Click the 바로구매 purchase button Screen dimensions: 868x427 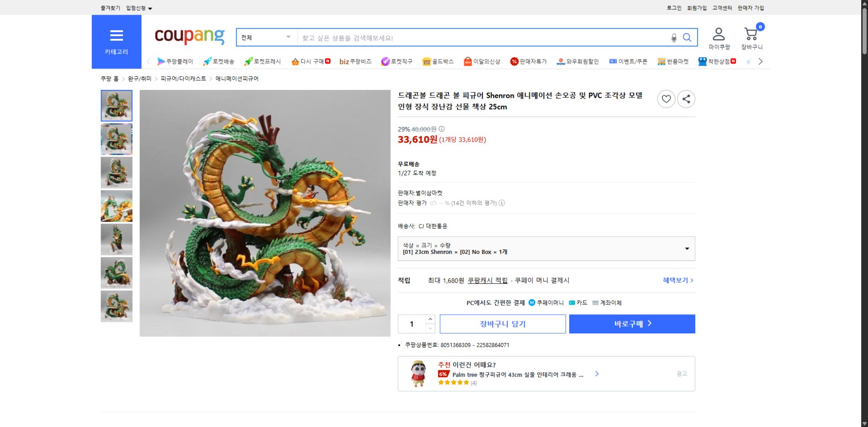(x=631, y=324)
